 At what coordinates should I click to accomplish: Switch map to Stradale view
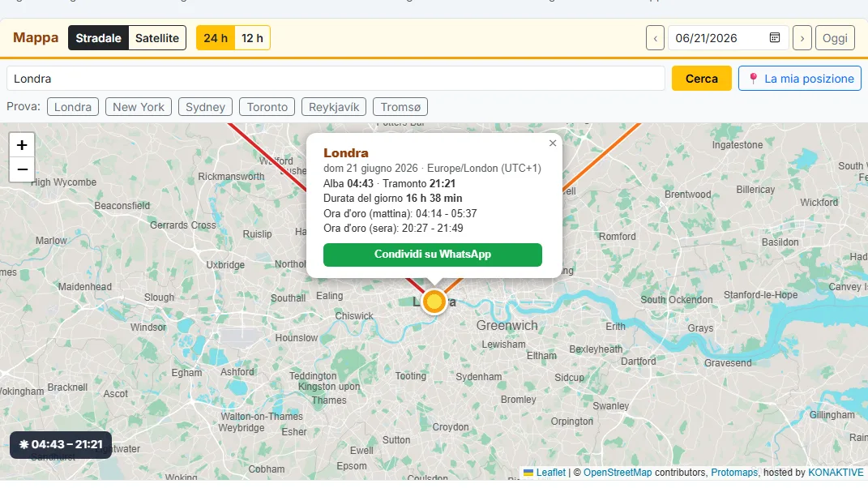(99, 38)
